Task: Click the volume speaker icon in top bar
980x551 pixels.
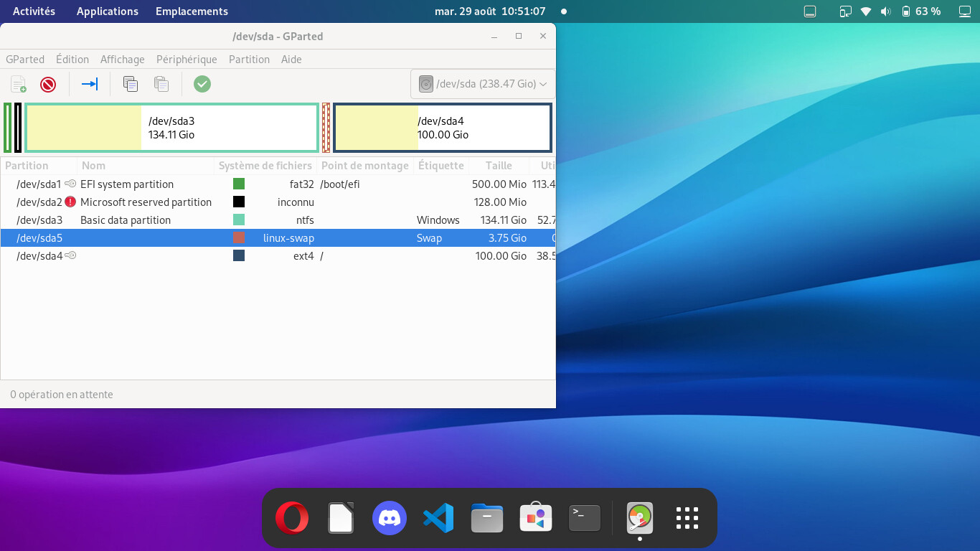Action: click(886, 11)
